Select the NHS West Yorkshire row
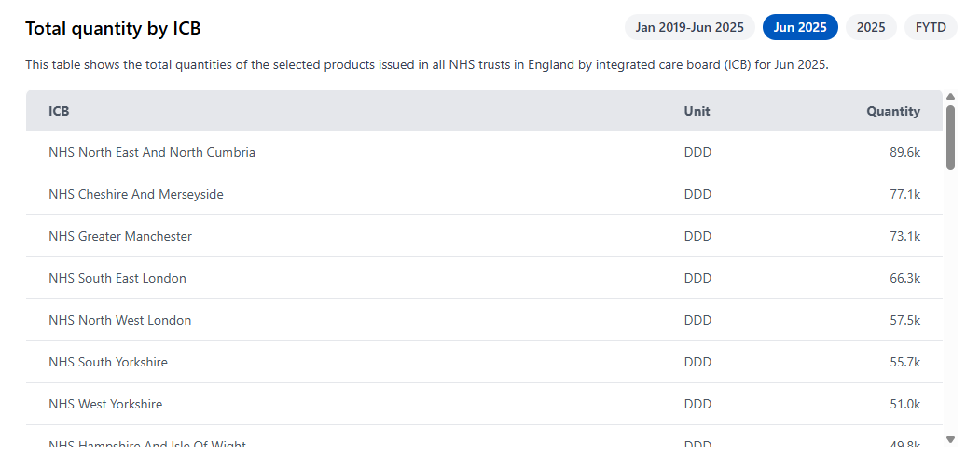The width and height of the screenshot is (980, 470). [x=105, y=404]
